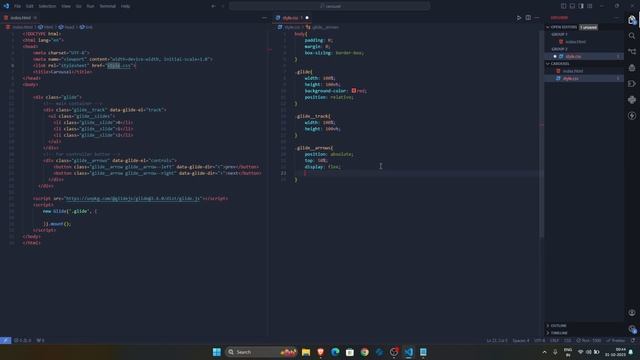Screen dimensions: 640x360
Task: Click the notifications bell in status bar
Action: tap(633, 340)
